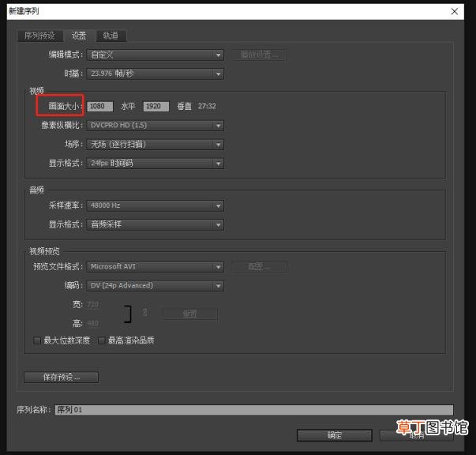Open the 编辑模式 dropdown showing 自定义
476x455 pixels.
(x=156, y=55)
